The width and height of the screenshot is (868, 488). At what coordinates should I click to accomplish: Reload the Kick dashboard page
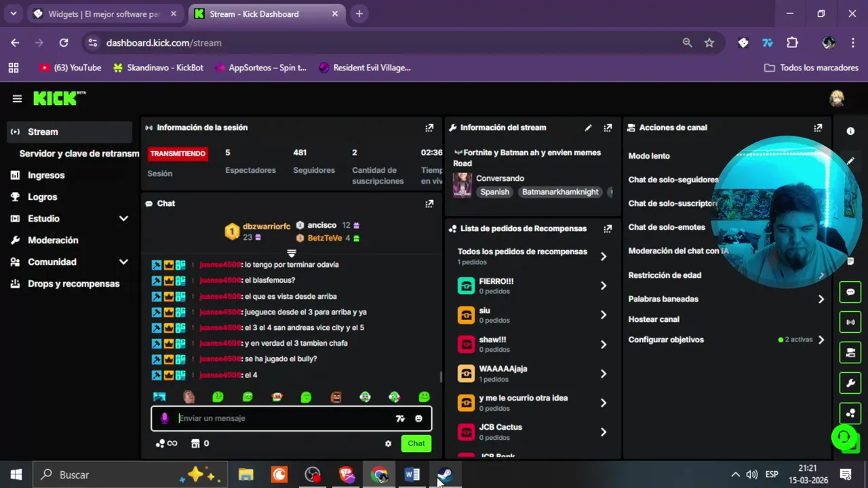(64, 43)
